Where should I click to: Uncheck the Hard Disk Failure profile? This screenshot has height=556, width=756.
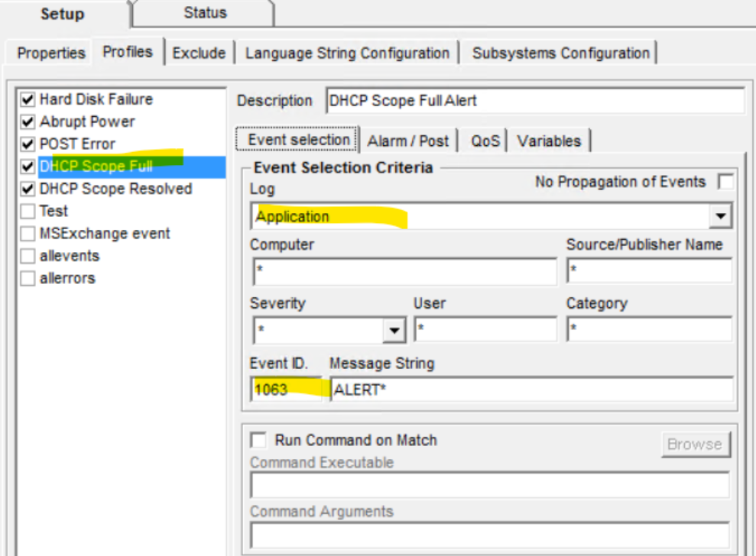28,99
